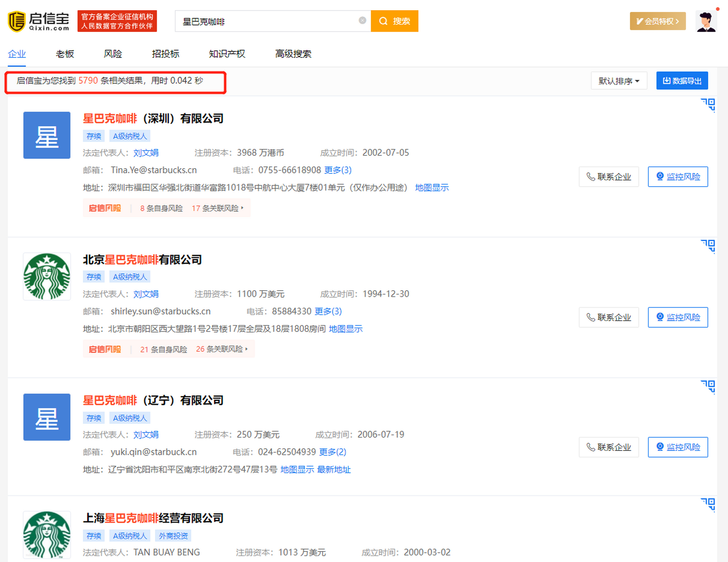This screenshot has height=562, width=728.
Task: Open 地图显示 for the Liaoning address
Action: click(x=297, y=469)
